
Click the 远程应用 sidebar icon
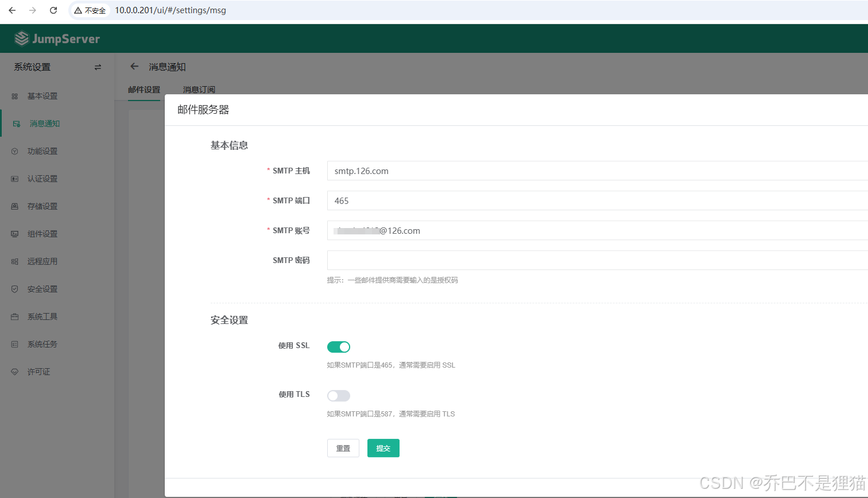[x=15, y=261]
